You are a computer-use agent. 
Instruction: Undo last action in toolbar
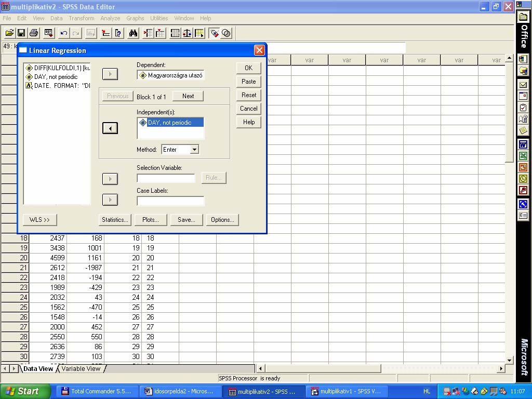63,33
